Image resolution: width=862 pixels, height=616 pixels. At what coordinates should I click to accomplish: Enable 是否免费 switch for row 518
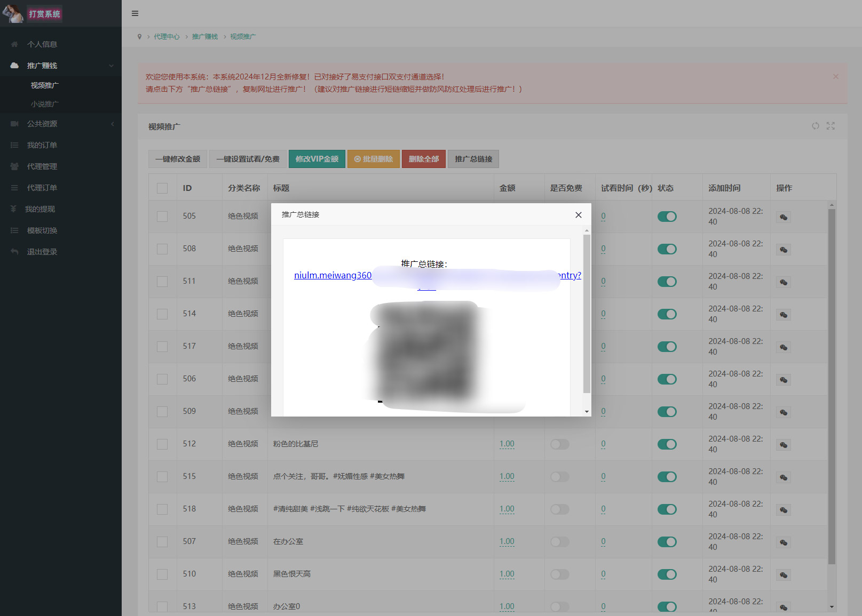pos(559,509)
